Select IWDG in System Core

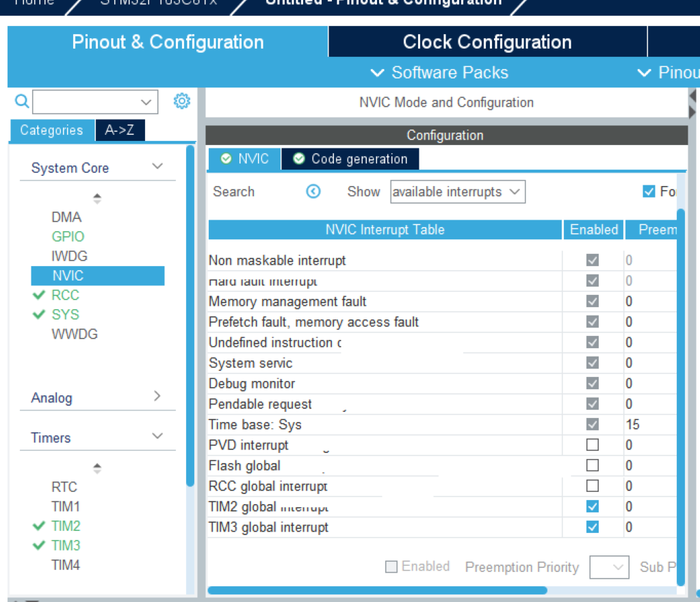69,256
